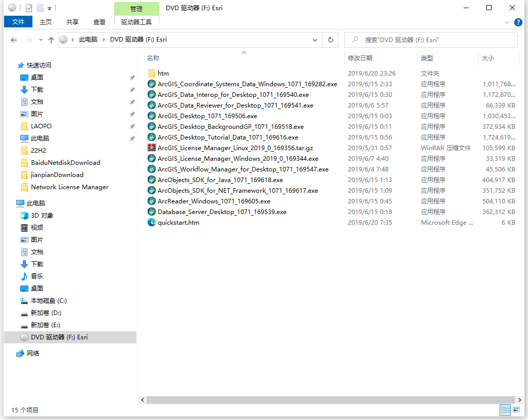Click the help question mark icon
Screen dimensions: 528x420
tap(518, 22)
